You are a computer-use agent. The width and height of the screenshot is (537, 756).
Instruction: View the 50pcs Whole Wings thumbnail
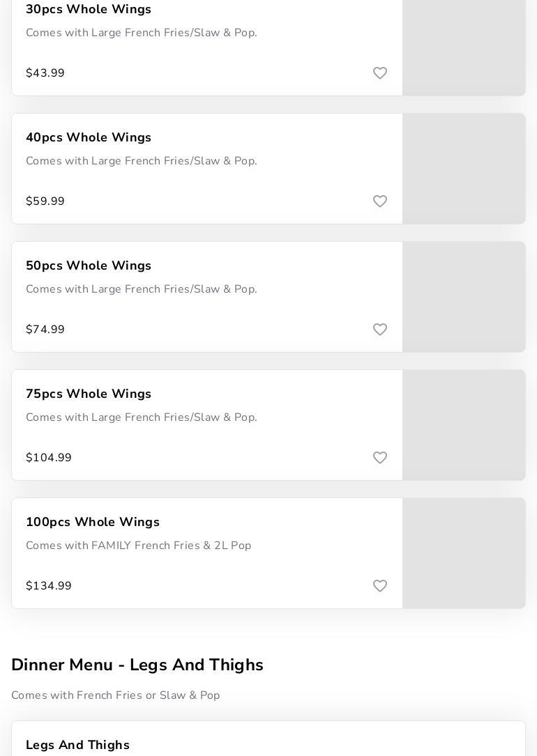point(464,297)
